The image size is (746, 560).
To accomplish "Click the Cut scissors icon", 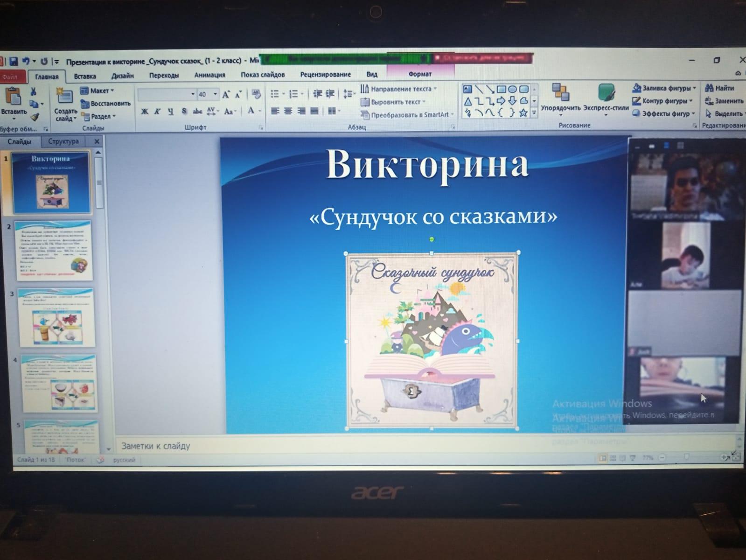I will pos(34,91).
